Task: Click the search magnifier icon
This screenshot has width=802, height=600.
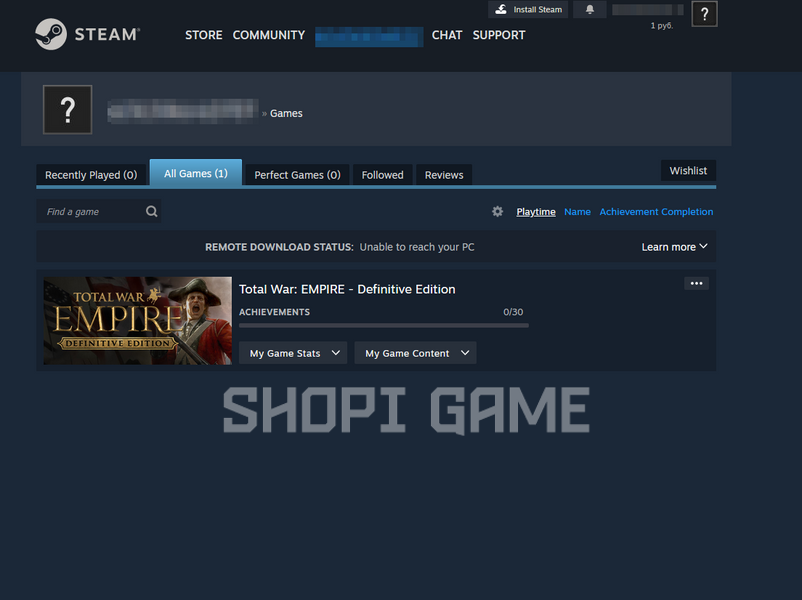Action: (151, 211)
